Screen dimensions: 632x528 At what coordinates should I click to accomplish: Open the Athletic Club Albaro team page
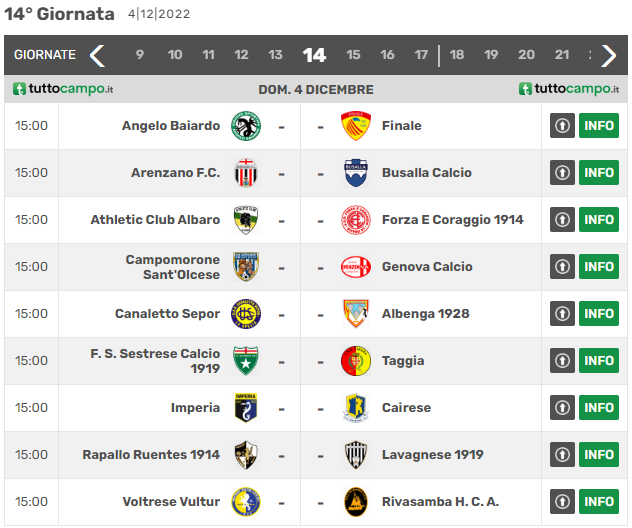155,220
